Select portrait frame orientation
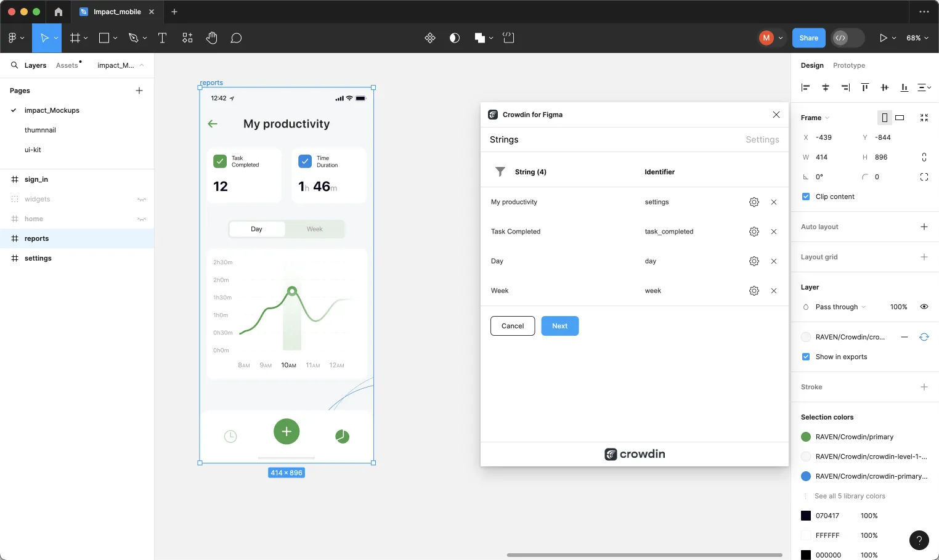 [885, 118]
